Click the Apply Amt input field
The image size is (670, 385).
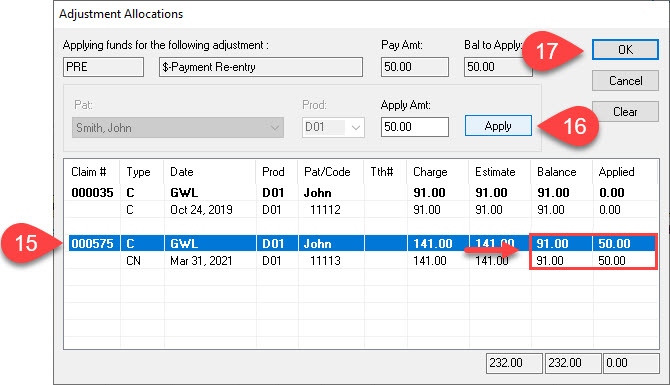(414, 127)
